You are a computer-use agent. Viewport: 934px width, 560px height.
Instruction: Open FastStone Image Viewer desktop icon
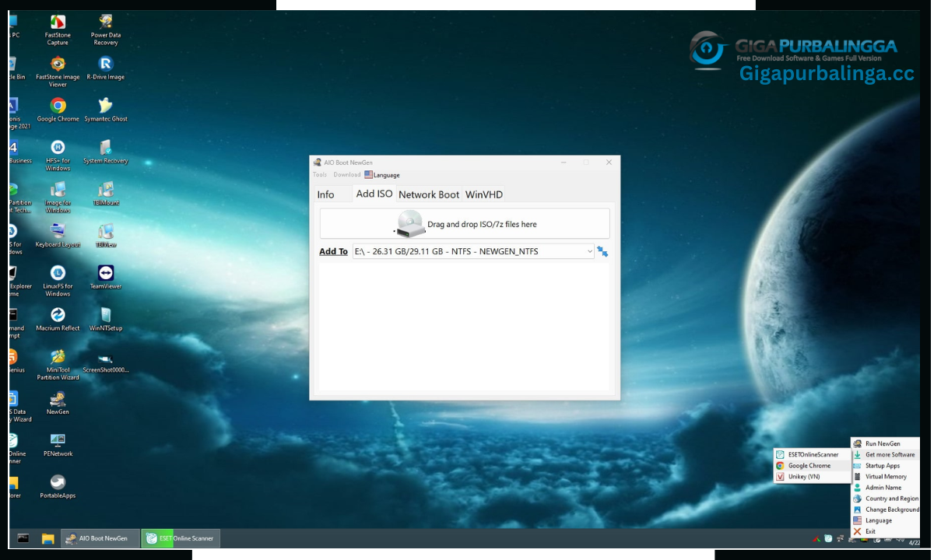coord(58,72)
